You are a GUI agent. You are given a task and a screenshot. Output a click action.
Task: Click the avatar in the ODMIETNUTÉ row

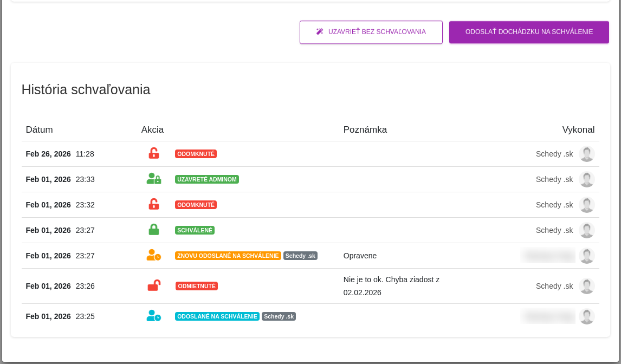pos(586,286)
